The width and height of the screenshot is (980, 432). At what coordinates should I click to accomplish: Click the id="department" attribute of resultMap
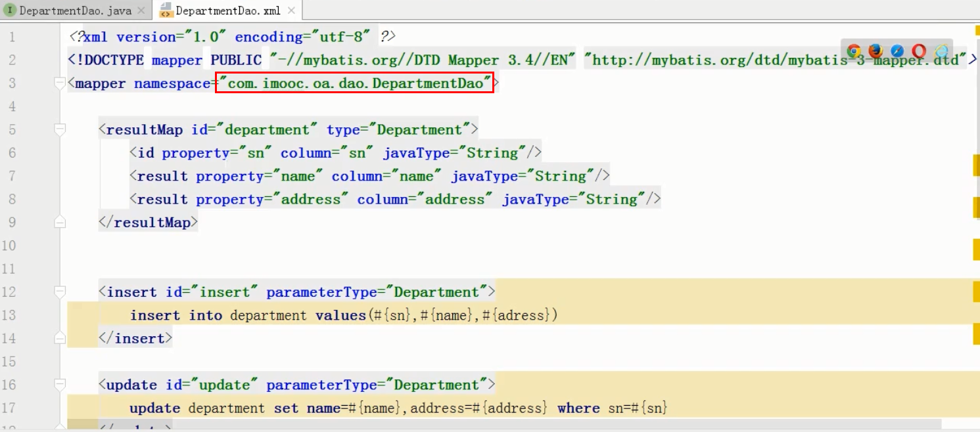click(x=255, y=130)
